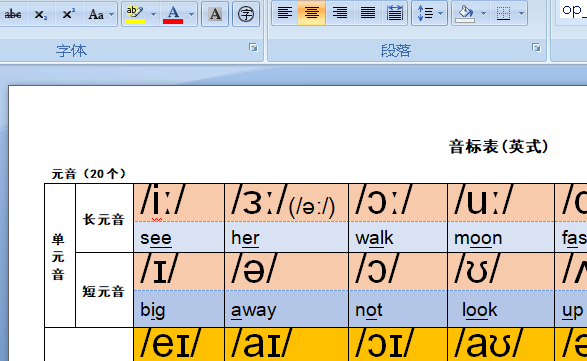Click the /ɜ:/ (/ə:/) phonetic cell

coord(286,202)
